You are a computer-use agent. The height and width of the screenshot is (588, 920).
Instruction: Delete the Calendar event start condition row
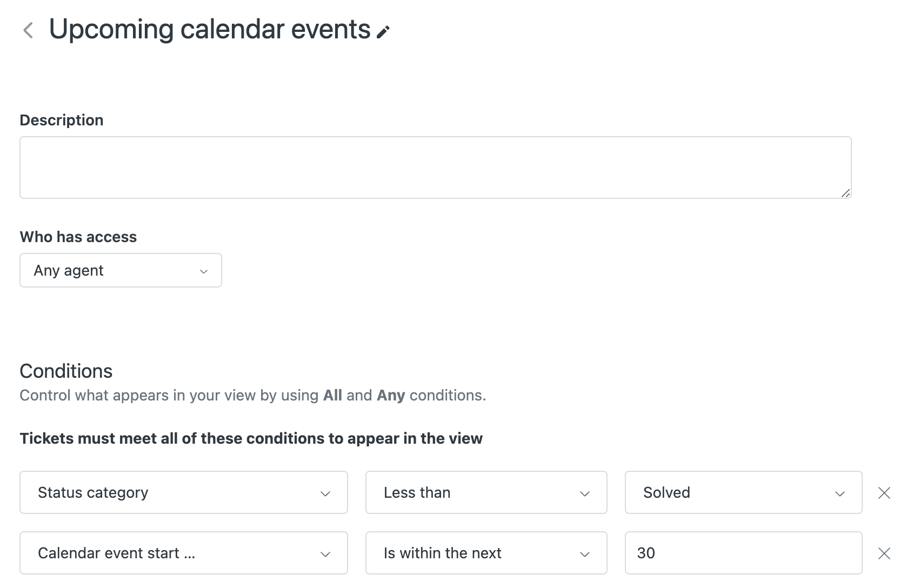click(x=884, y=553)
